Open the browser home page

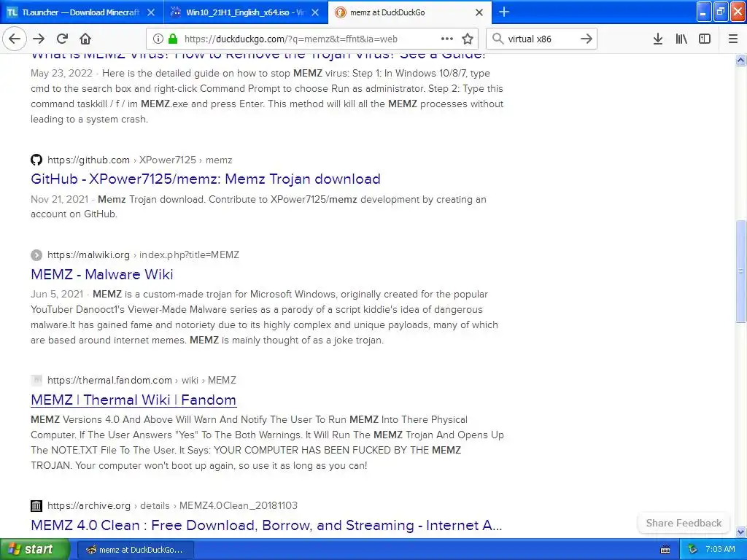(x=85, y=39)
